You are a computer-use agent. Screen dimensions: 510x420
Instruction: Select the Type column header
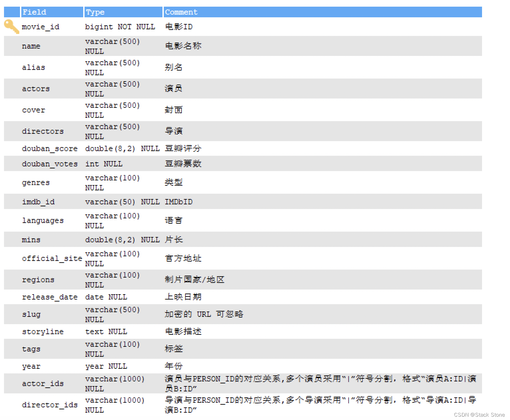123,12
